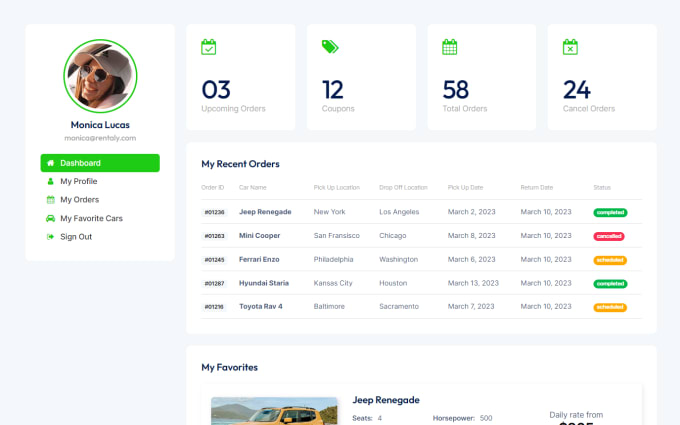680x425 pixels.
Task: Click the Pick Up Location column header
Action: [337, 187]
